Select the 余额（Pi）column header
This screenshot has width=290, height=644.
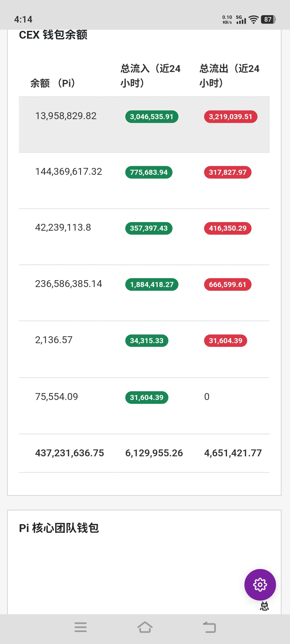[53, 83]
